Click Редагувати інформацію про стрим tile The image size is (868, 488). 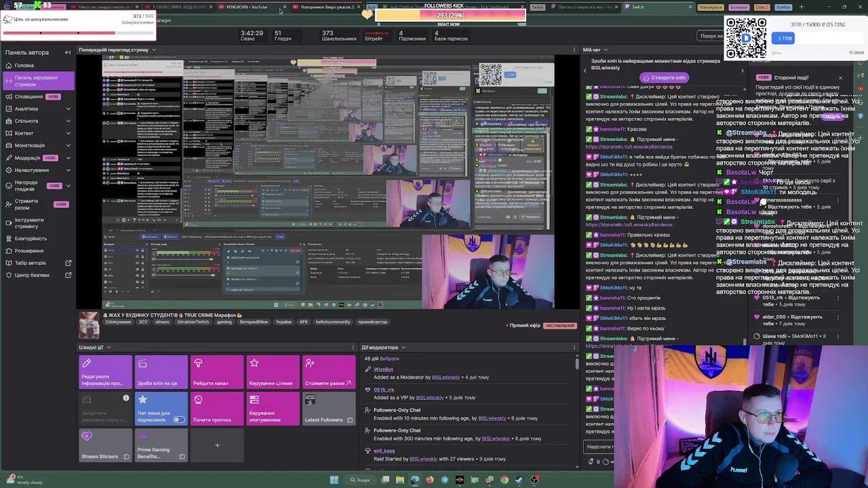click(x=105, y=372)
